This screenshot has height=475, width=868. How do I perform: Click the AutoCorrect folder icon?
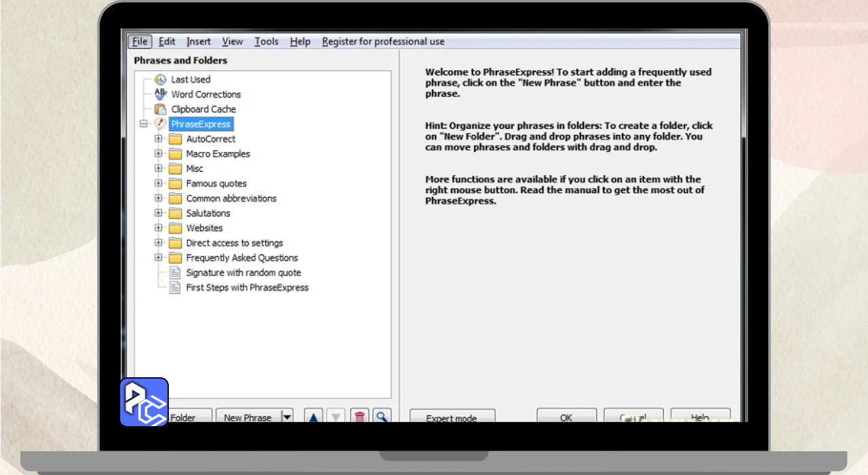pos(176,139)
